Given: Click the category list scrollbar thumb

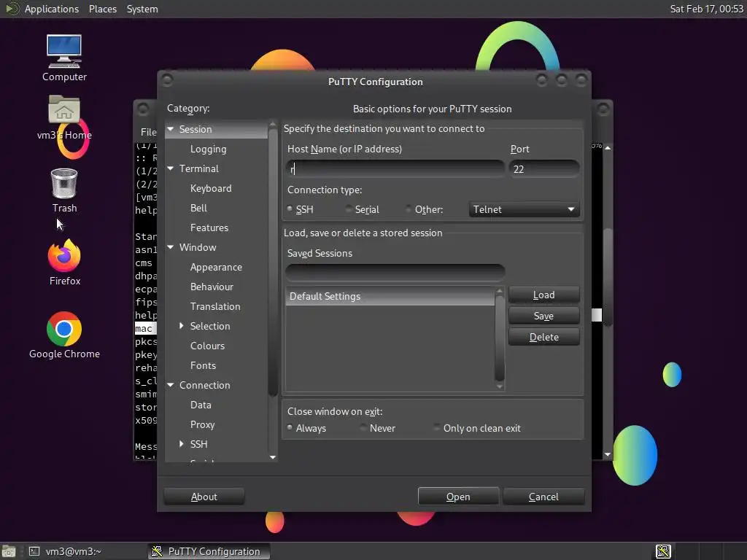Looking at the screenshot, I should [273, 262].
